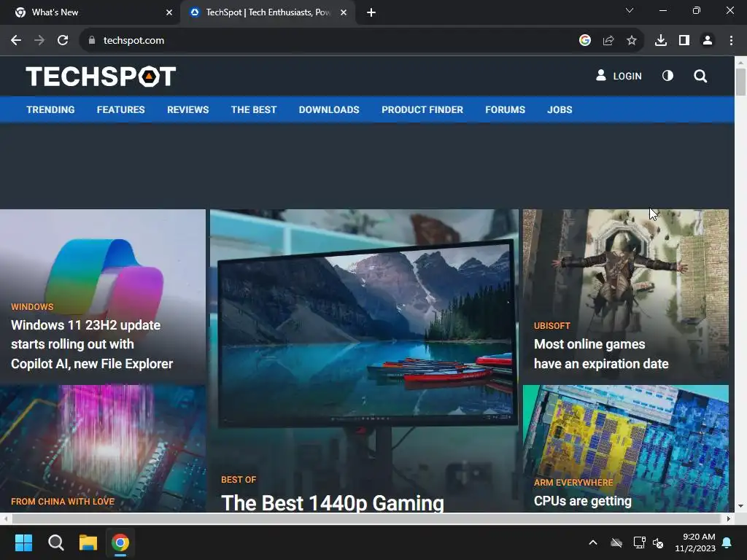Close the What's New tab
Image resolution: width=747 pixels, height=560 pixels.
click(169, 13)
